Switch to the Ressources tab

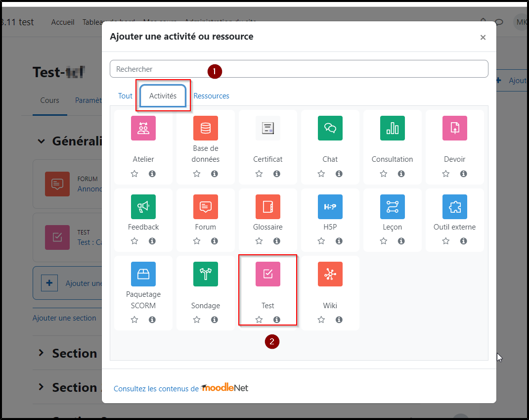tap(211, 96)
